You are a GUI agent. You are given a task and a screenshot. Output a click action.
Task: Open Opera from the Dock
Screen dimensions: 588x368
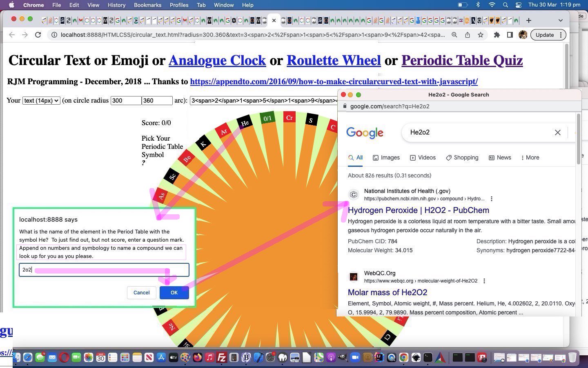[x=64, y=358]
